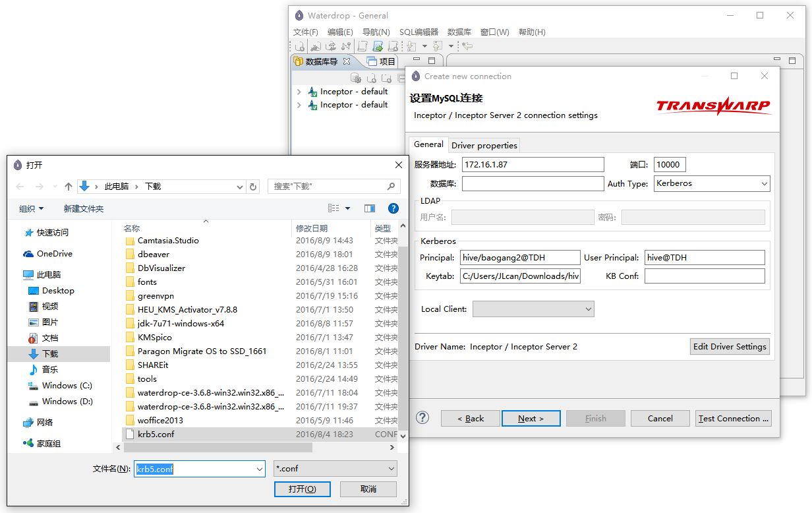The image size is (812, 513).
Task: Click 新建文件夹 in Open dialog toolbar
Action: (x=84, y=208)
